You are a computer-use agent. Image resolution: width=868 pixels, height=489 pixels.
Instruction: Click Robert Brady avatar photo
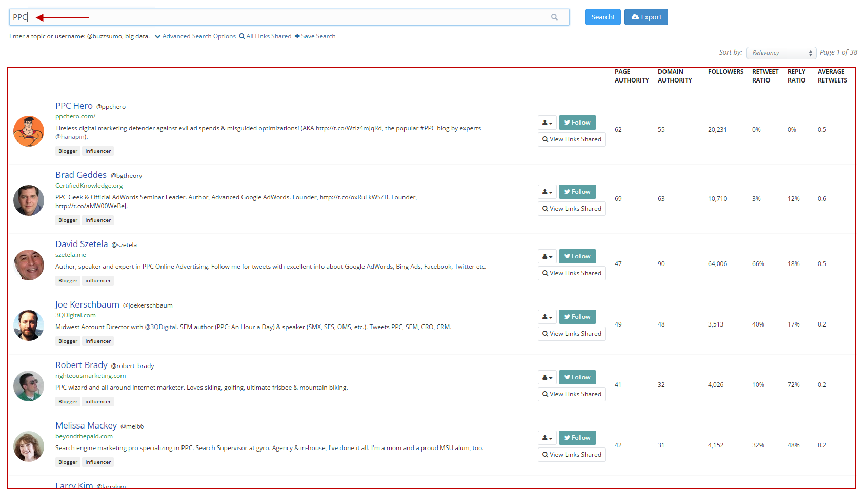click(x=29, y=386)
